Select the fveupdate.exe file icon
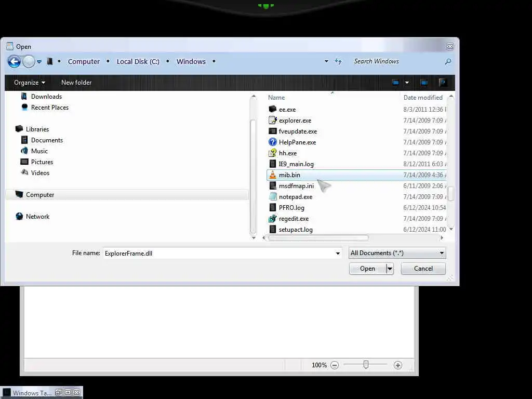Screen dimensions: 532x399 tap(272, 131)
